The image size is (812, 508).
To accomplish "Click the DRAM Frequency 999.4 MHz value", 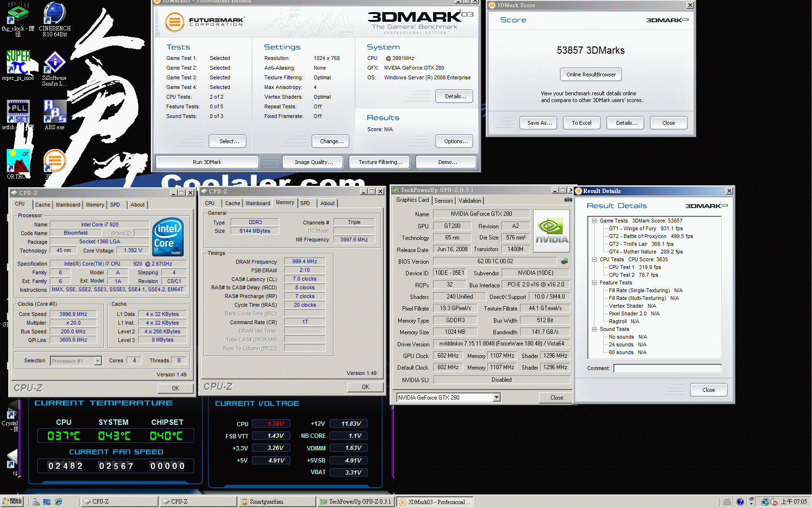I will pos(304,261).
